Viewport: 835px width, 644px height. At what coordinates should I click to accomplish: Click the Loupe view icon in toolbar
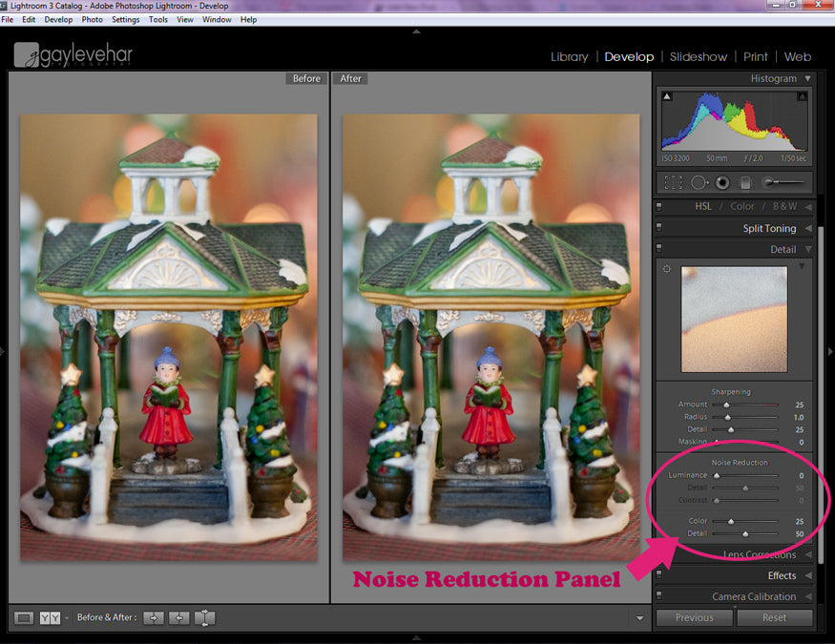(25, 618)
